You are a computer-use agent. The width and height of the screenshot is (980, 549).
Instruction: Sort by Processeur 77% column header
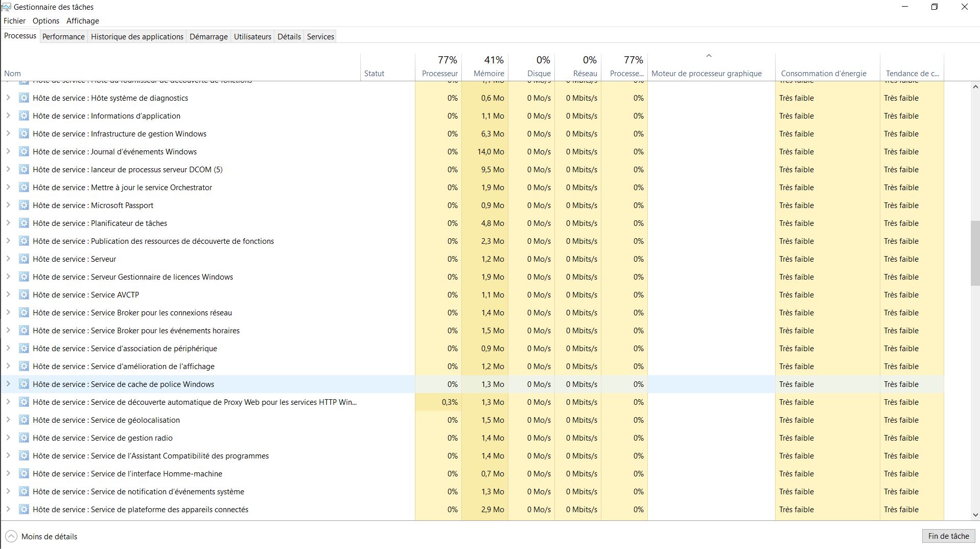point(438,67)
